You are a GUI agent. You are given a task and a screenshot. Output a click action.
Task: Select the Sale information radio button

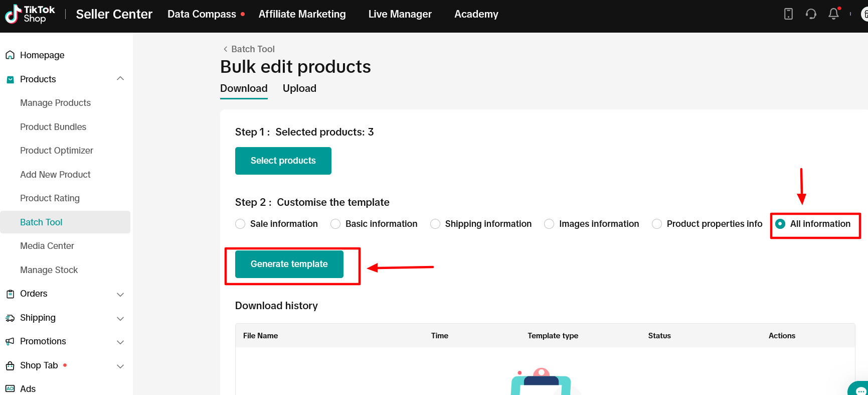[240, 224]
